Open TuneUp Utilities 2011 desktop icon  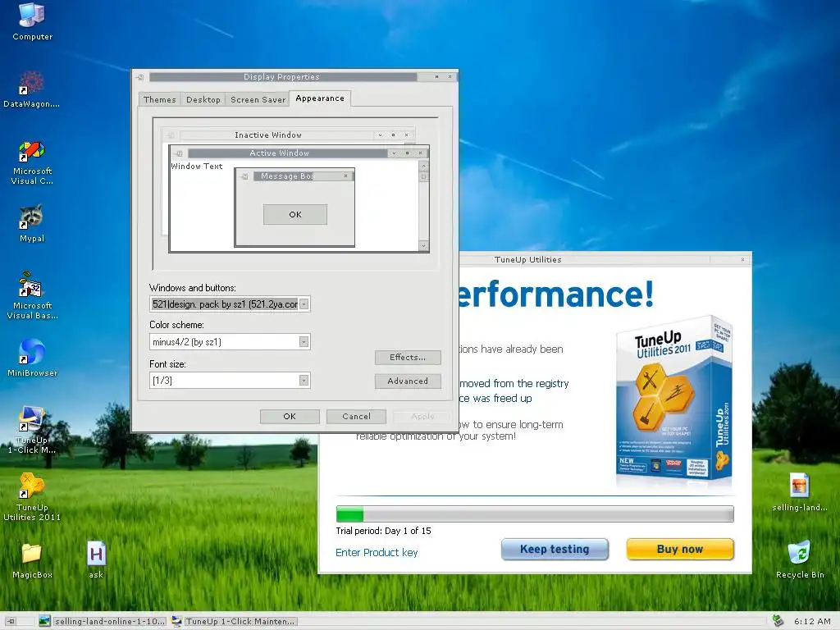point(32,496)
